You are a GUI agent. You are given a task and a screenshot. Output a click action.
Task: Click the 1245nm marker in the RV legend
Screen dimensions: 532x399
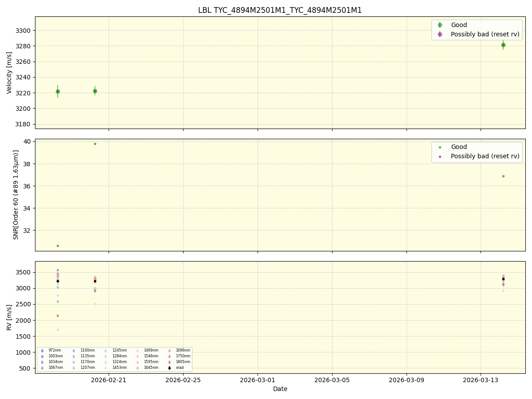106,351
